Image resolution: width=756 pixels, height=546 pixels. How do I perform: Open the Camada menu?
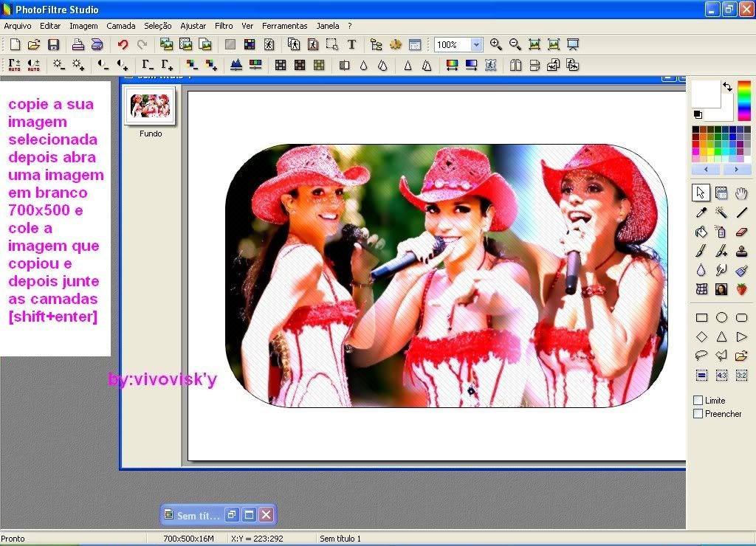120,26
